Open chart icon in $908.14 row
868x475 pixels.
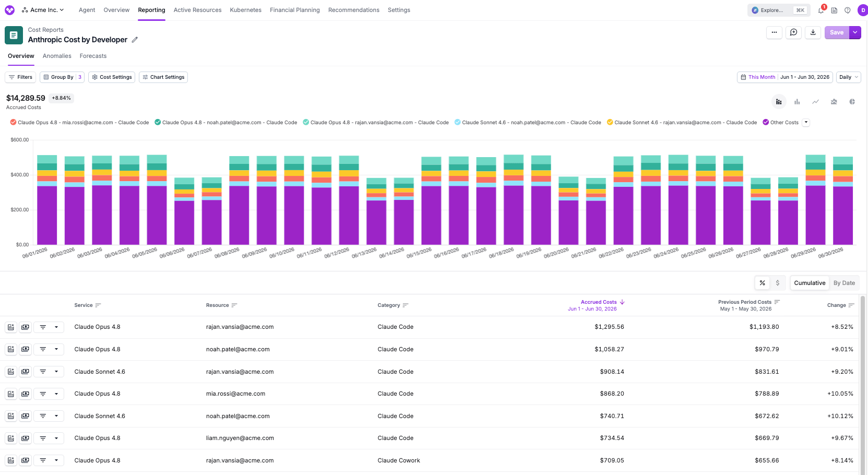tap(11, 372)
